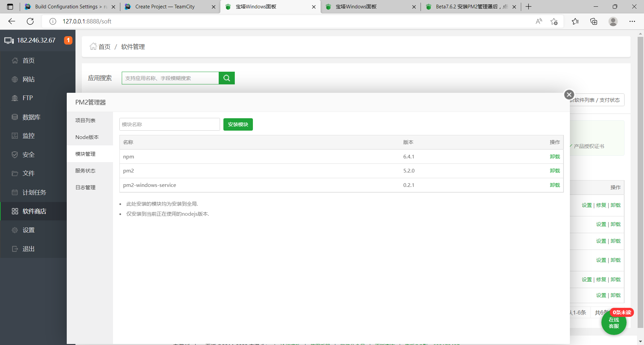
Task: Go back with the browser back arrow
Action: tap(12, 21)
